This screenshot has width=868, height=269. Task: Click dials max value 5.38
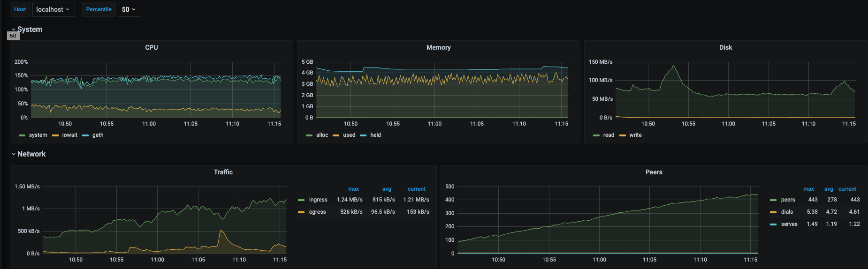point(812,212)
